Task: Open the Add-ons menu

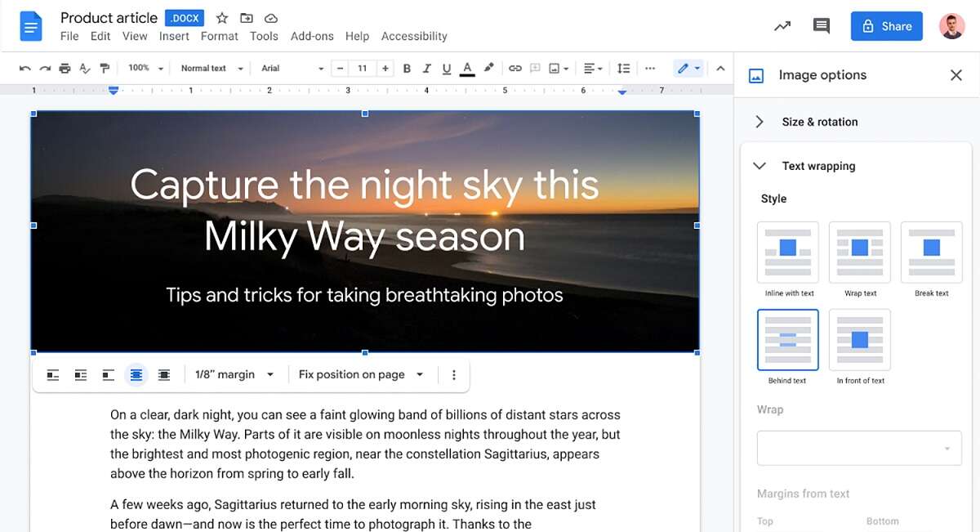Action: pyautogui.click(x=312, y=36)
